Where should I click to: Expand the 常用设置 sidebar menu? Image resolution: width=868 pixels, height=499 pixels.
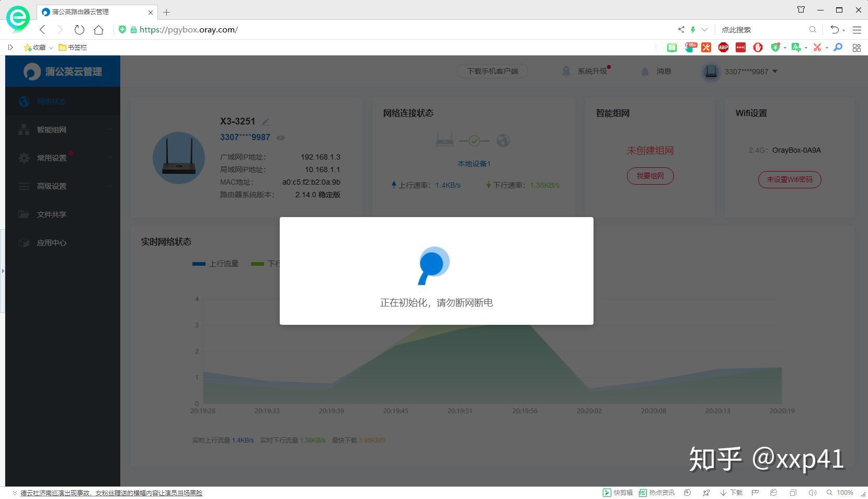[63, 158]
